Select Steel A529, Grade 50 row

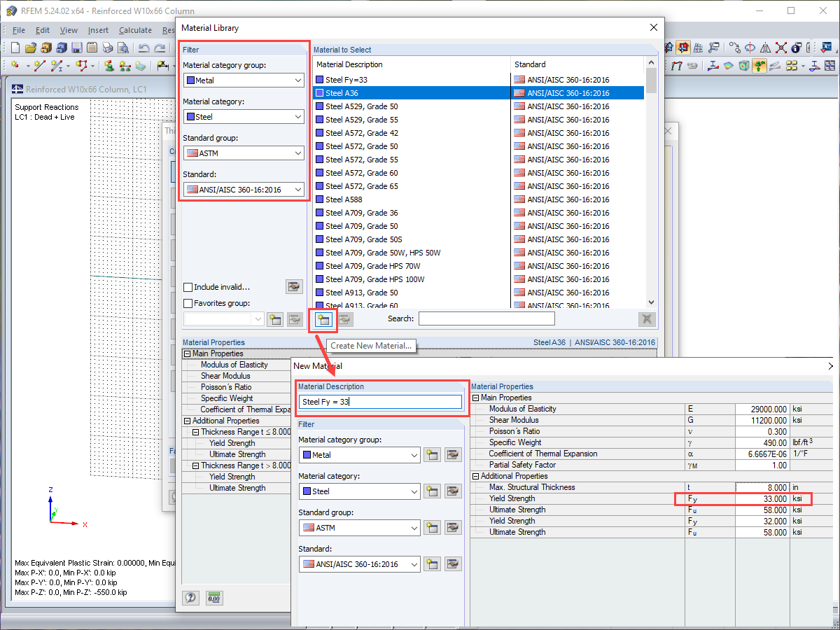pyautogui.click(x=479, y=106)
